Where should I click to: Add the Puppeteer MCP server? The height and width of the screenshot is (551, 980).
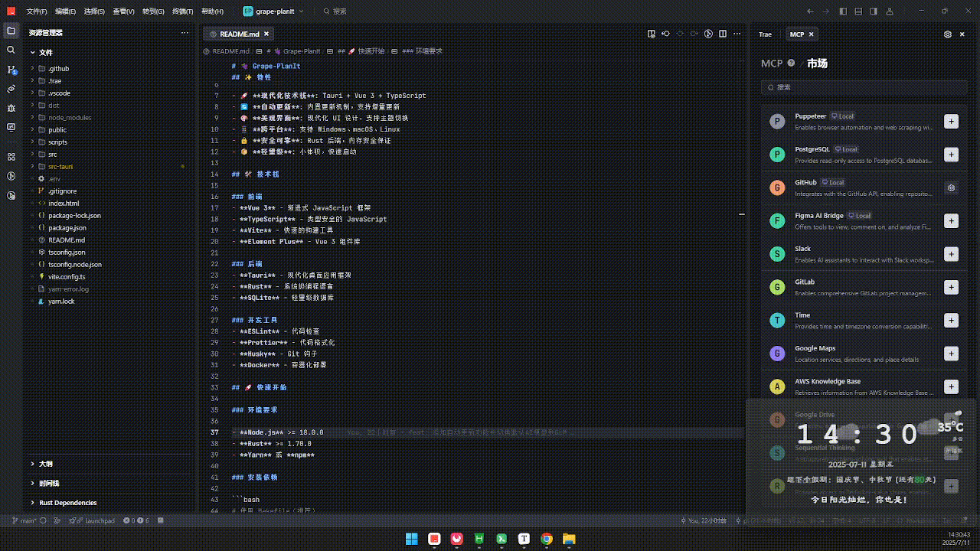pos(951,122)
